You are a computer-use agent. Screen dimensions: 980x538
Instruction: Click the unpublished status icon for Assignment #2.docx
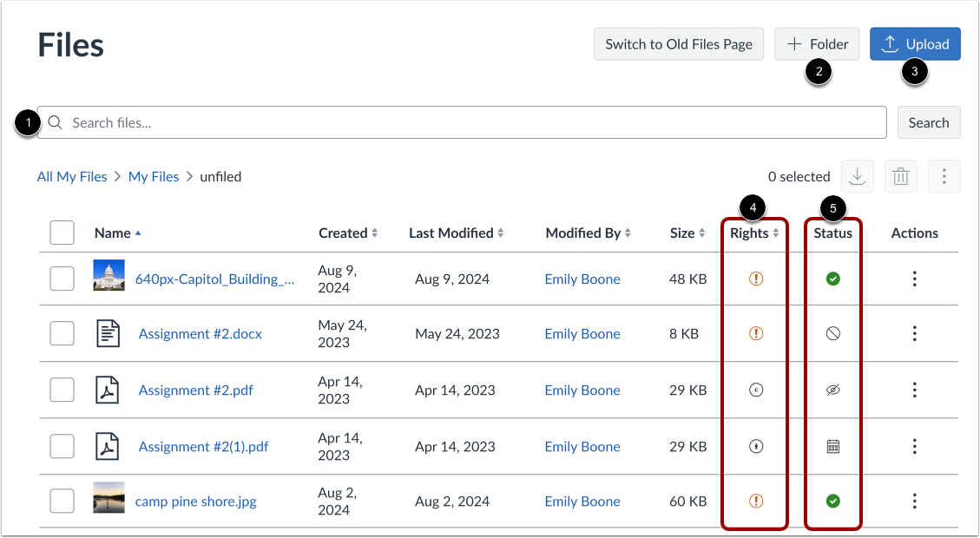(x=832, y=334)
